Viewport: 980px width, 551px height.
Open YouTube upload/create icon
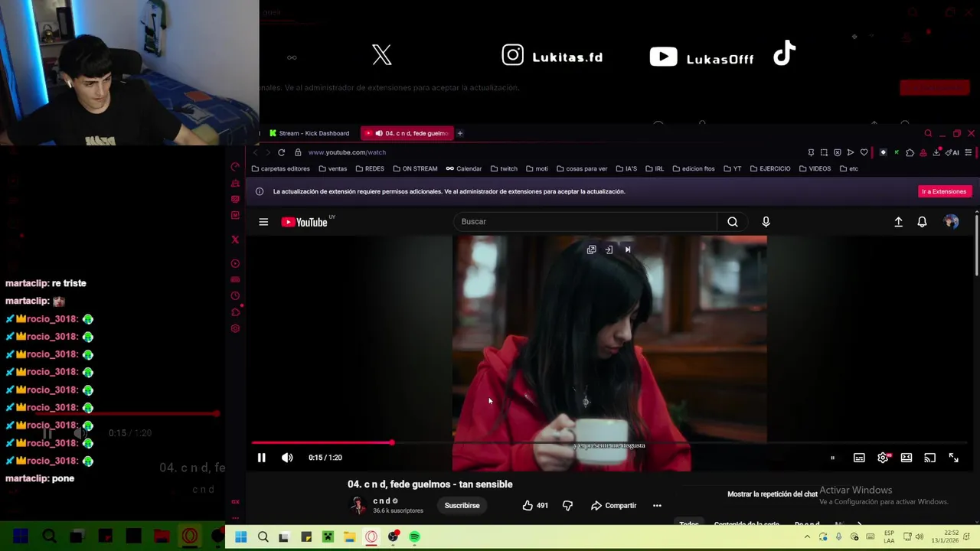[898, 222]
